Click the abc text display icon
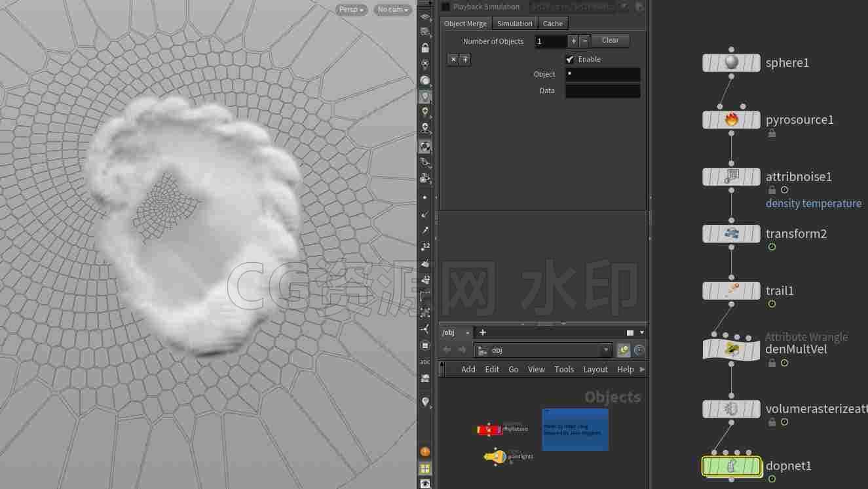 [x=425, y=362]
